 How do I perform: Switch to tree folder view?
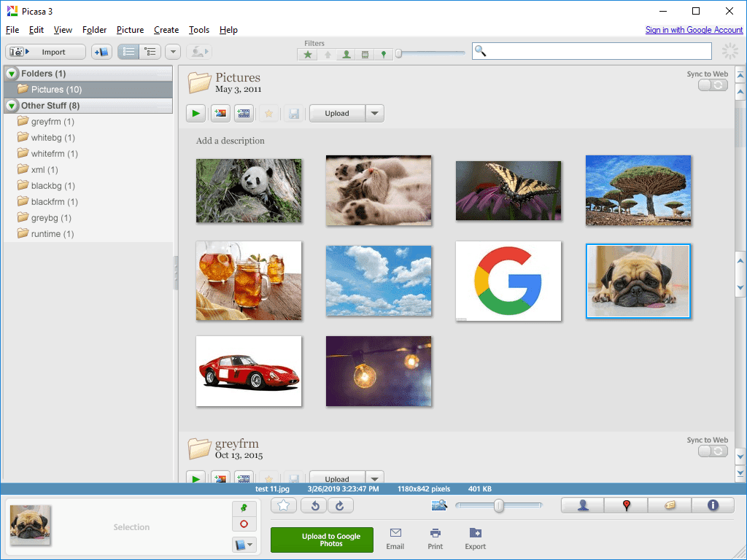(x=150, y=52)
